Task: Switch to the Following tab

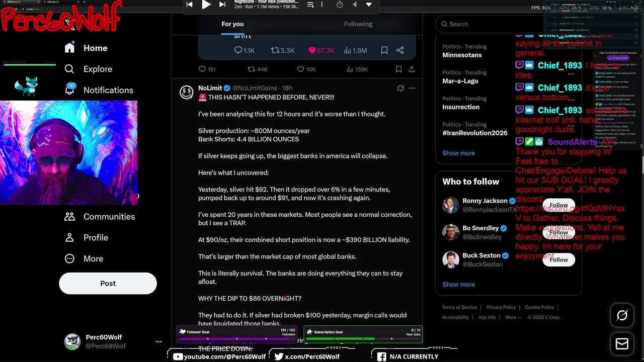Action: coord(358,24)
